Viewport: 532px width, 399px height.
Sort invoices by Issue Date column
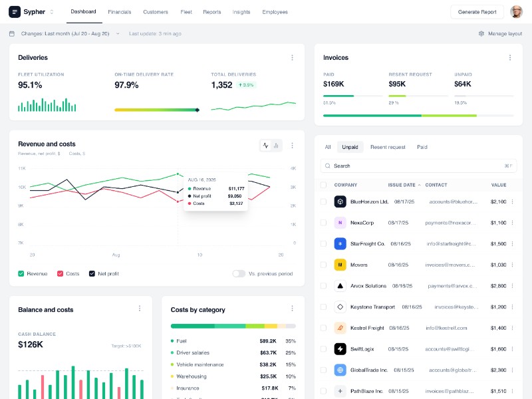pos(404,185)
